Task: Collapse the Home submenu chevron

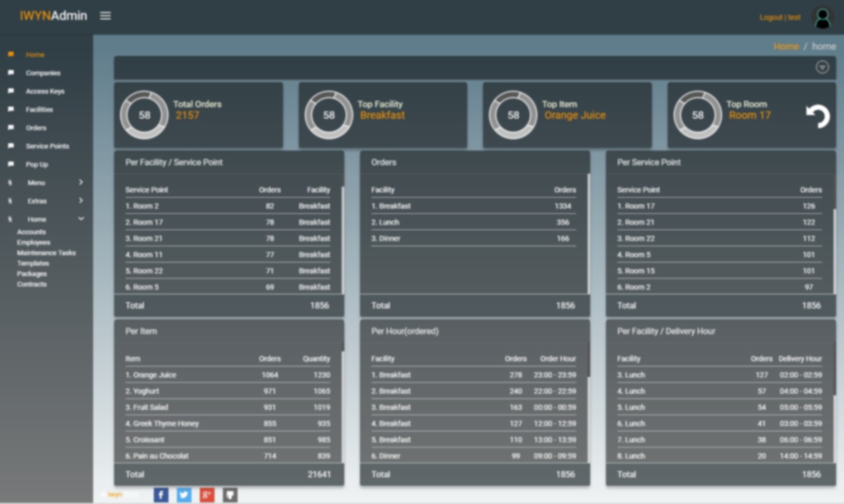Action: 81,219
